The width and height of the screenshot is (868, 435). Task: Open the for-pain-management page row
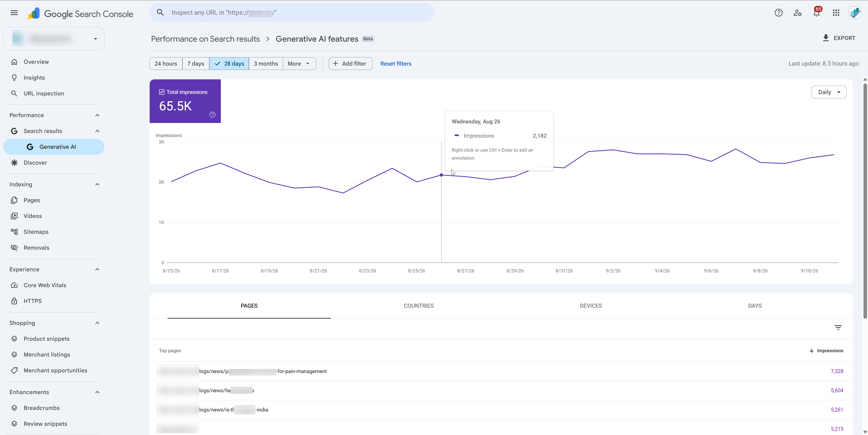pyautogui.click(x=501, y=371)
